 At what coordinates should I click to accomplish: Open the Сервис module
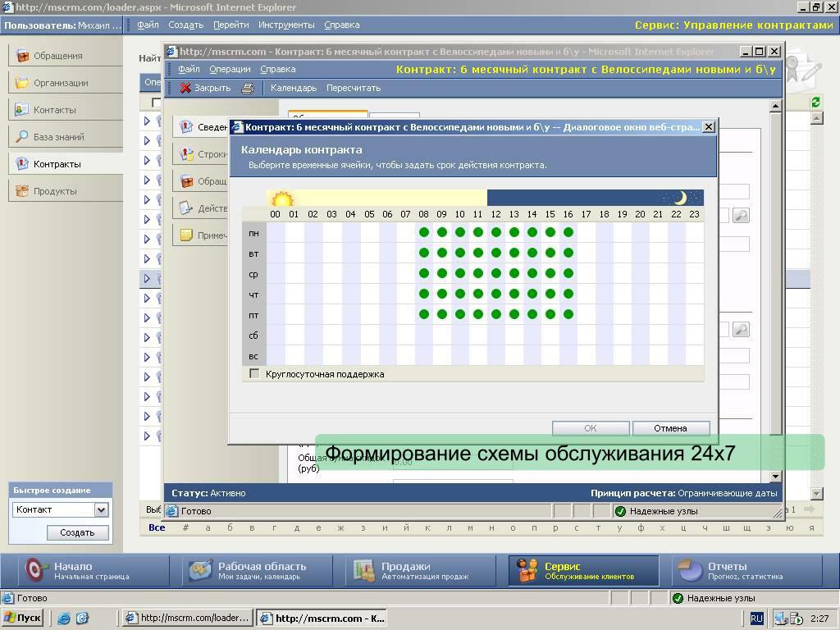(583, 571)
